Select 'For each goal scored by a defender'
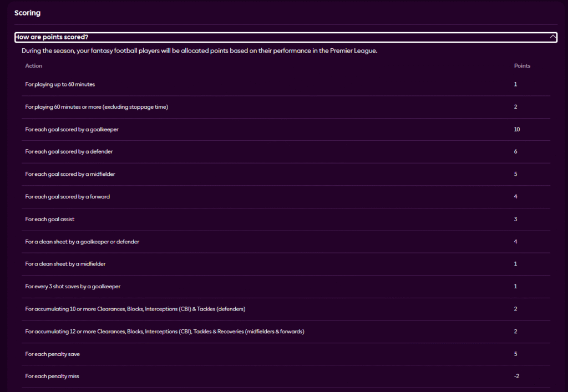This screenshot has width=568, height=392. coord(69,152)
